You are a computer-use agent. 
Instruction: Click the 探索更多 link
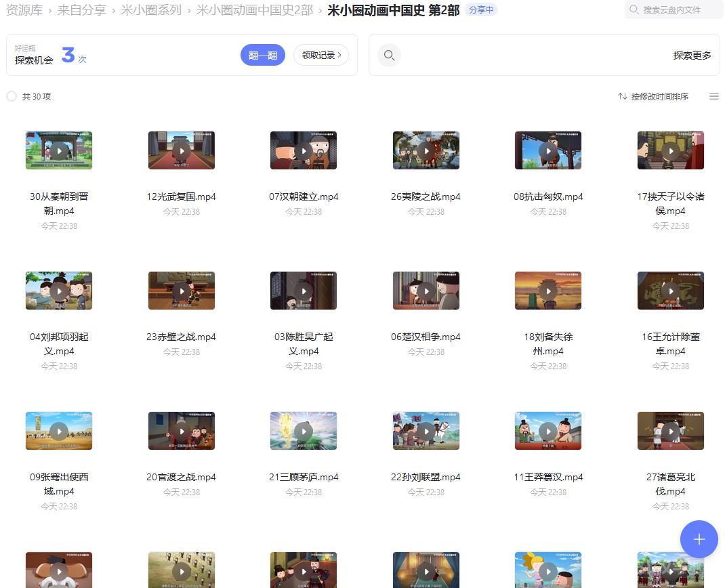point(692,55)
